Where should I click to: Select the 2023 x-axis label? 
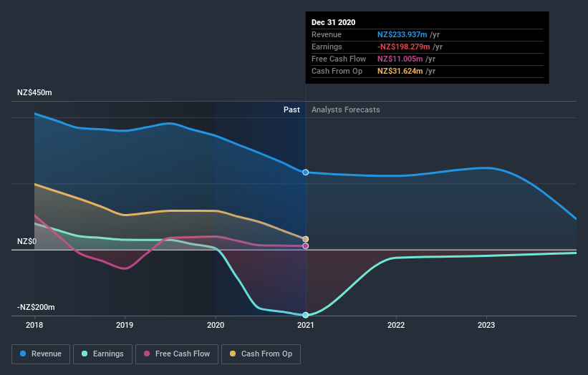486,325
